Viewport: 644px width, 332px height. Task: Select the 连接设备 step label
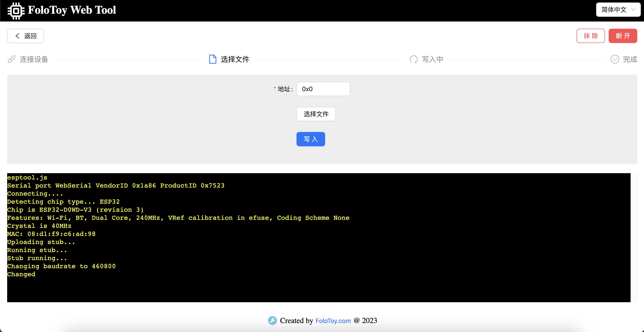(x=34, y=59)
